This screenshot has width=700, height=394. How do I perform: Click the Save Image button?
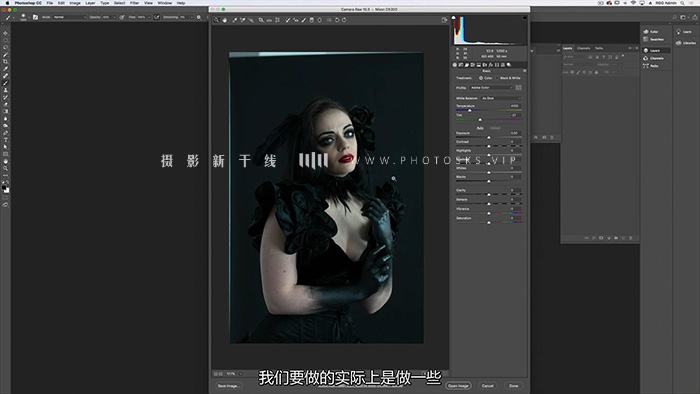pos(228,386)
